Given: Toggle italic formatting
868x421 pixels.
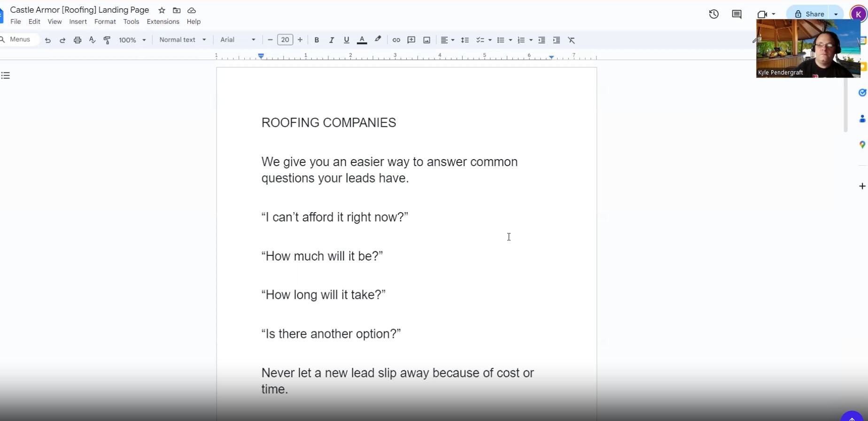Looking at the screenshot, I should click(332, 40).
